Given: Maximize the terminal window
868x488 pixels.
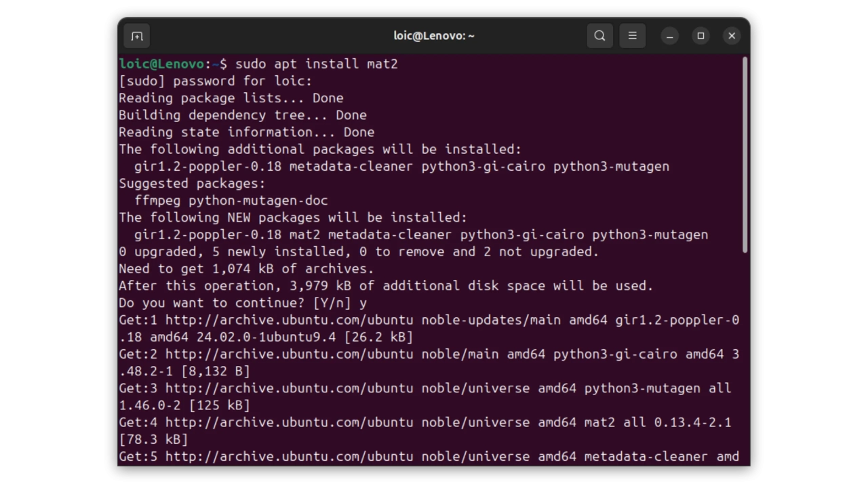Looking at the screenshot, I should click(x=701, y=36).
